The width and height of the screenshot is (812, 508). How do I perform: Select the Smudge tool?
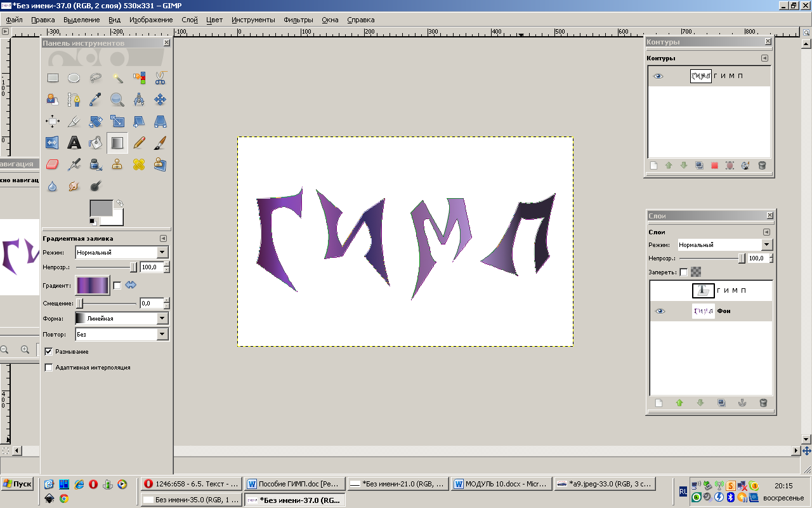coord(74,186)
